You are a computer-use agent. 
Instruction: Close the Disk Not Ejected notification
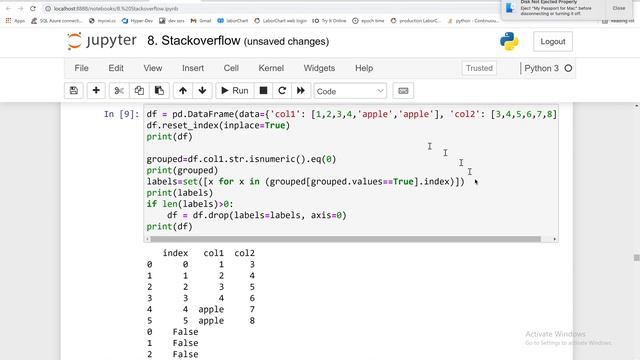click(618, 8)
